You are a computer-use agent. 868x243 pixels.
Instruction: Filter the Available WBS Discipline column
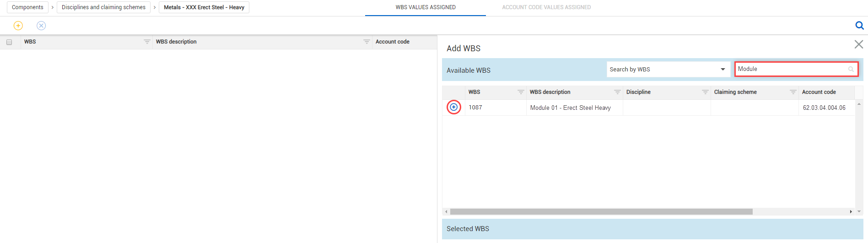pyautogui.click(x=705, y=92)
